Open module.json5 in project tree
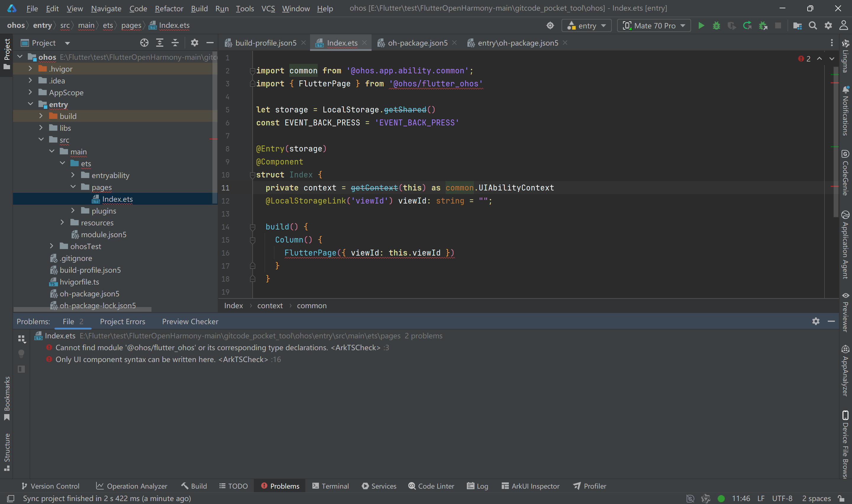The height and width of the screenshot is (504, 852). click(x=103, y=235)
